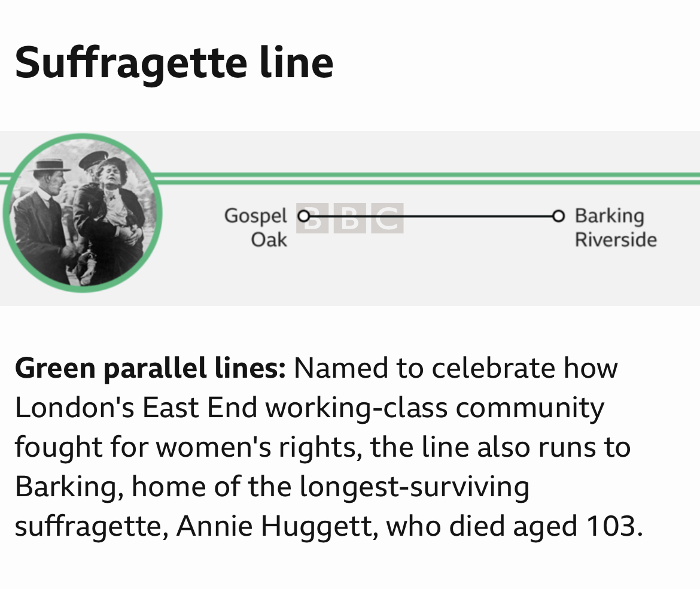The image size is (700, 589).
Task: Click the bold "Green parallel lines:" text
Action: point(150,368)
